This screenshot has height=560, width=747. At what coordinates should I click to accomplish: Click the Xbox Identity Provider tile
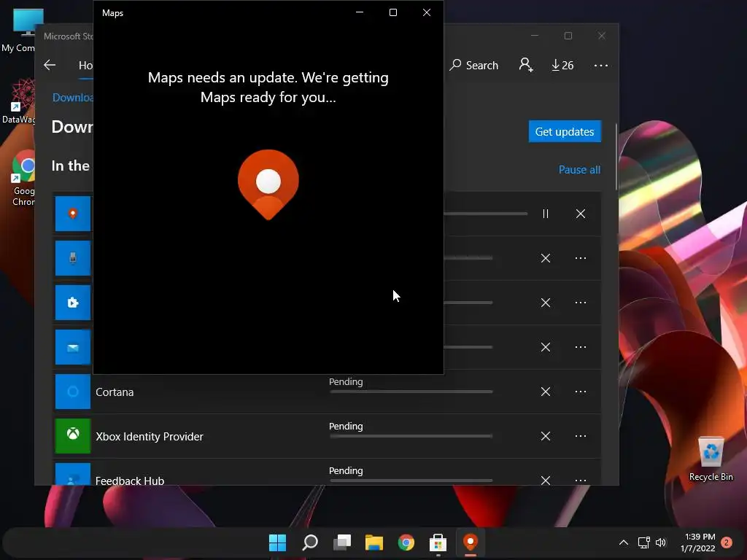point(73,436)
